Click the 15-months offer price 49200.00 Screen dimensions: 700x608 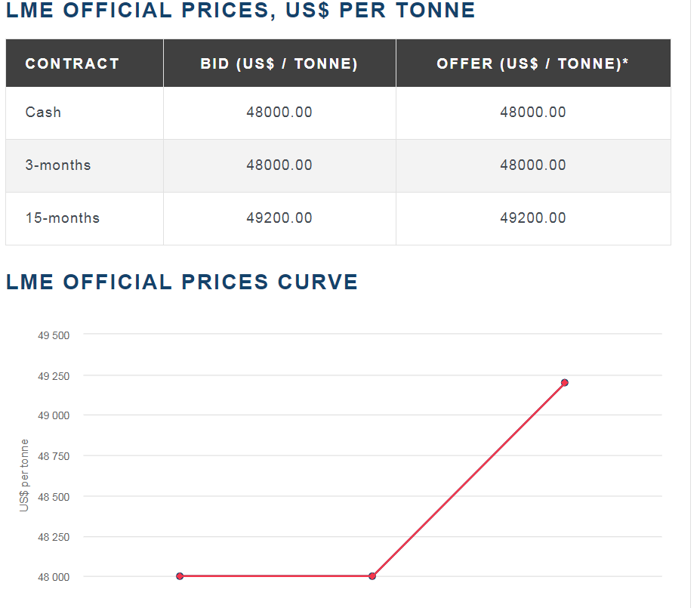tap(533, 218)
